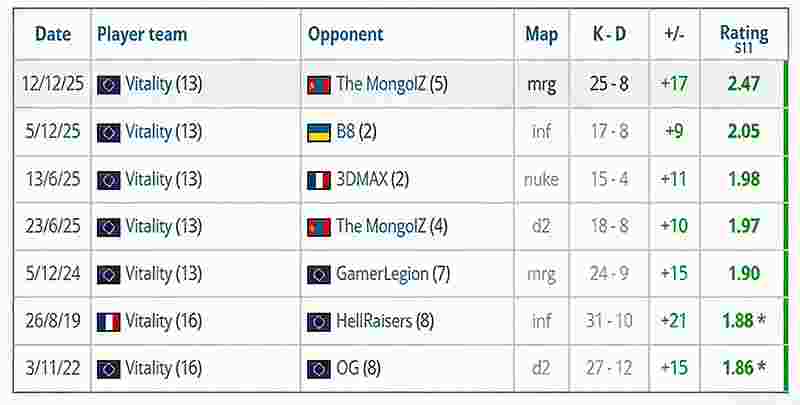This screenshot has width=800, height=405.
Task: Sort by the Rating column header
Action: coord(743,34)
